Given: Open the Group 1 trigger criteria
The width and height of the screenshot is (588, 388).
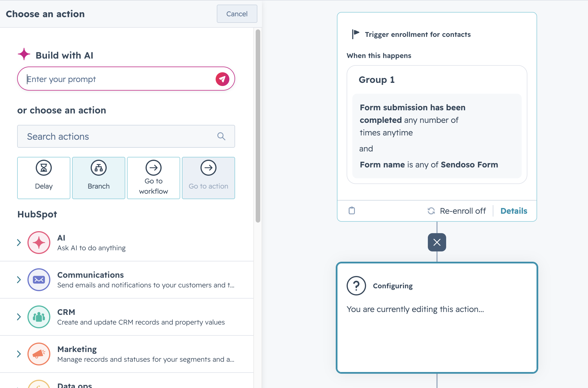Looking at the screenshot, I should (437, 125).
